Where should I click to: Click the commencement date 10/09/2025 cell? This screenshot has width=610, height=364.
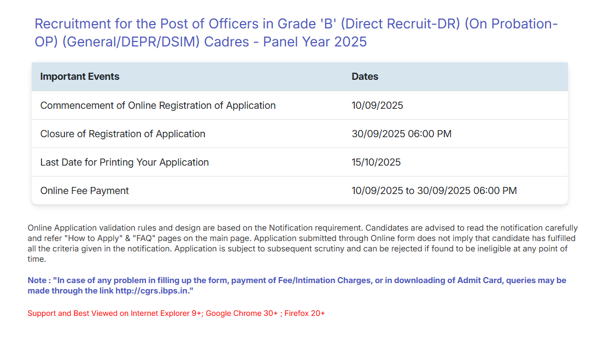pyautogui.click(x=377, y=105)
